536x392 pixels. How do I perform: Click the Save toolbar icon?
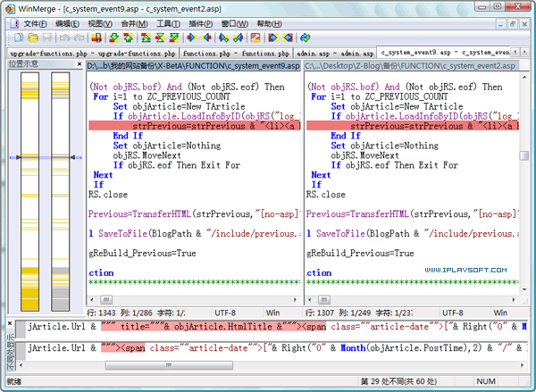click(46, 38)
